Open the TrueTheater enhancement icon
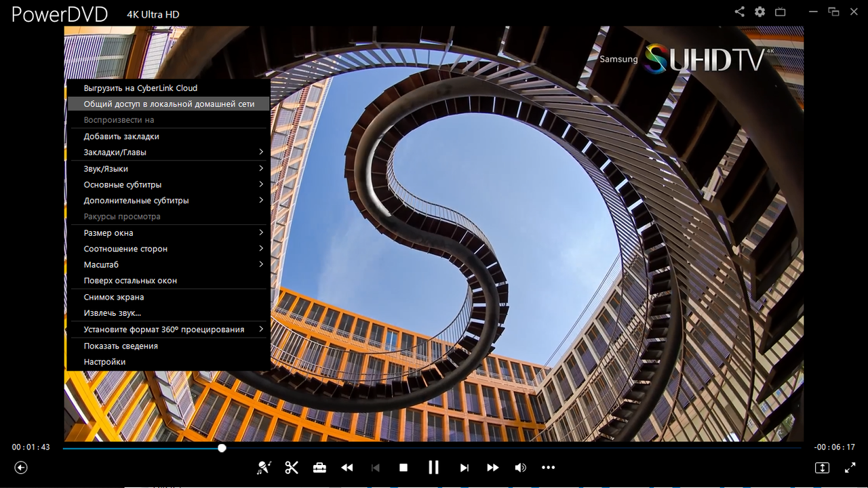This screenshot has width=868, height=488. click(264, 468)
